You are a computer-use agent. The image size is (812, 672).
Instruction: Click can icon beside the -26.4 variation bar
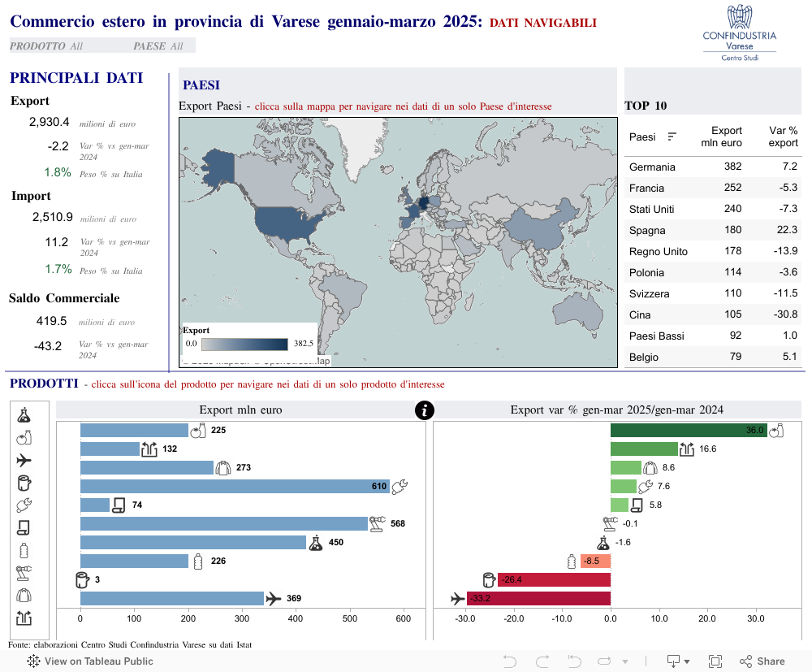(489, 580)
